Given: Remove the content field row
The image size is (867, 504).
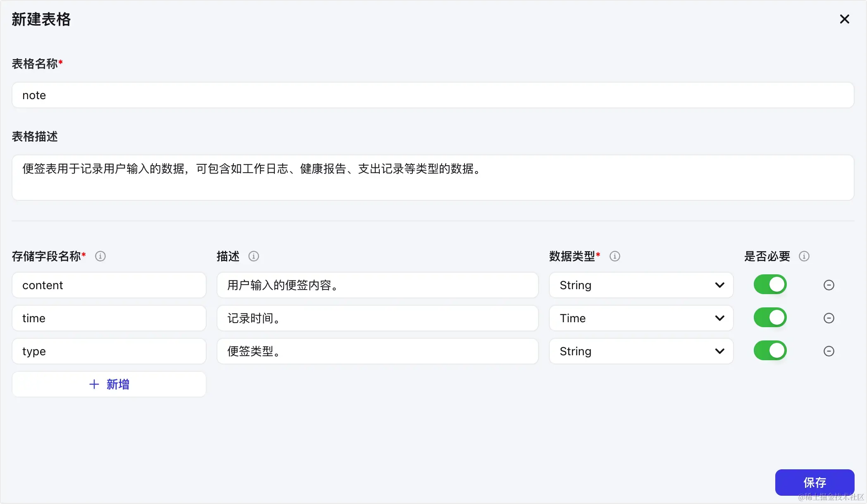Looking at the screenshot, I should click(829, 285).
